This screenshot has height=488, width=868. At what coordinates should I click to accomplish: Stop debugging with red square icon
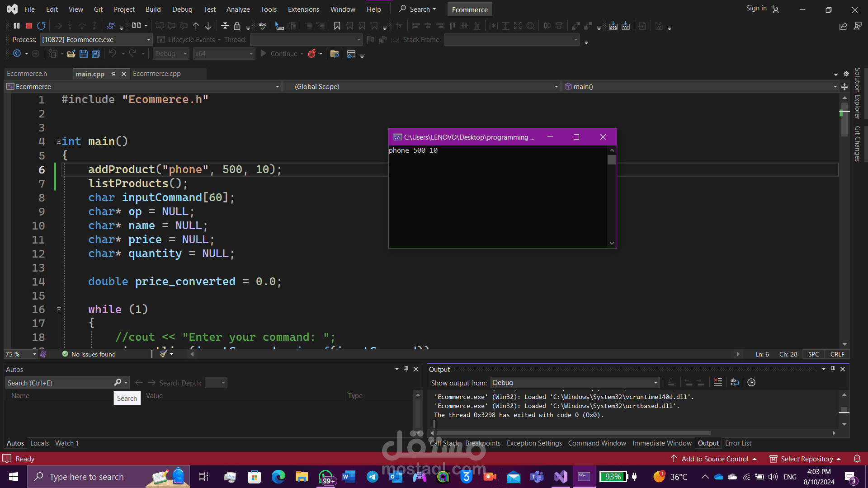29,26
